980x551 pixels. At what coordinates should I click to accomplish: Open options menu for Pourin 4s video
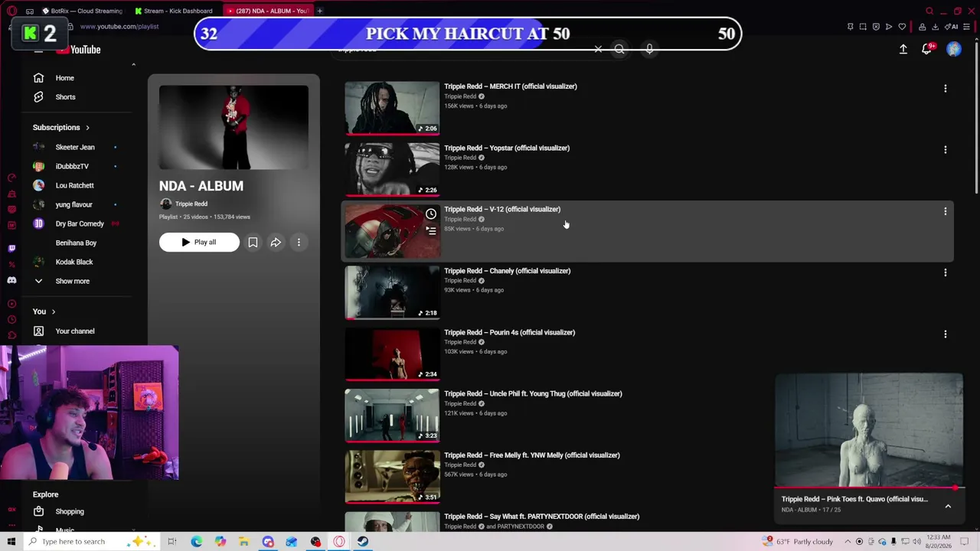coord(946,334)
